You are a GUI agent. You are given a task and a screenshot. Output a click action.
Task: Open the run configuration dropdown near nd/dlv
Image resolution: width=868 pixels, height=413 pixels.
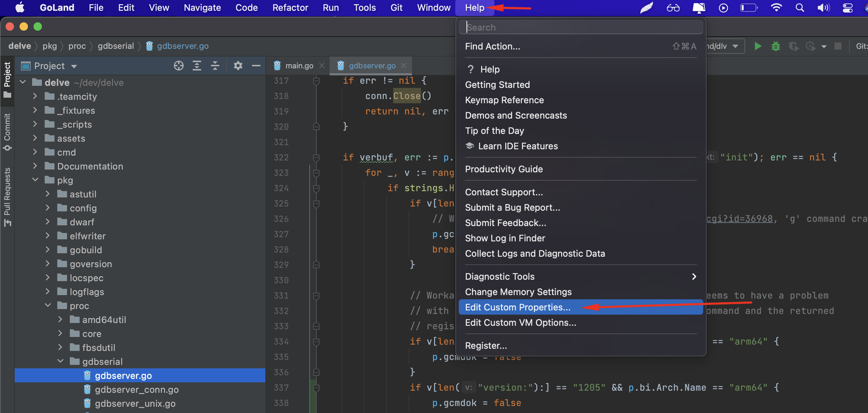(735, 46)
